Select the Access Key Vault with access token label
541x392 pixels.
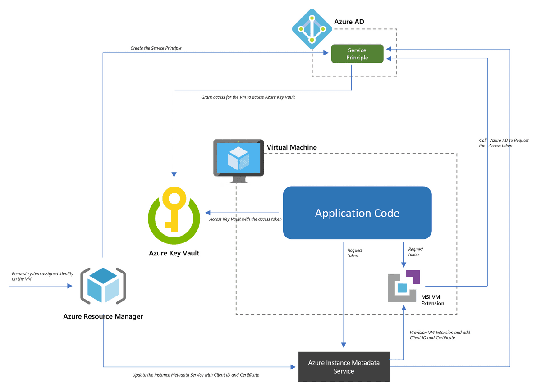[245, 219]
